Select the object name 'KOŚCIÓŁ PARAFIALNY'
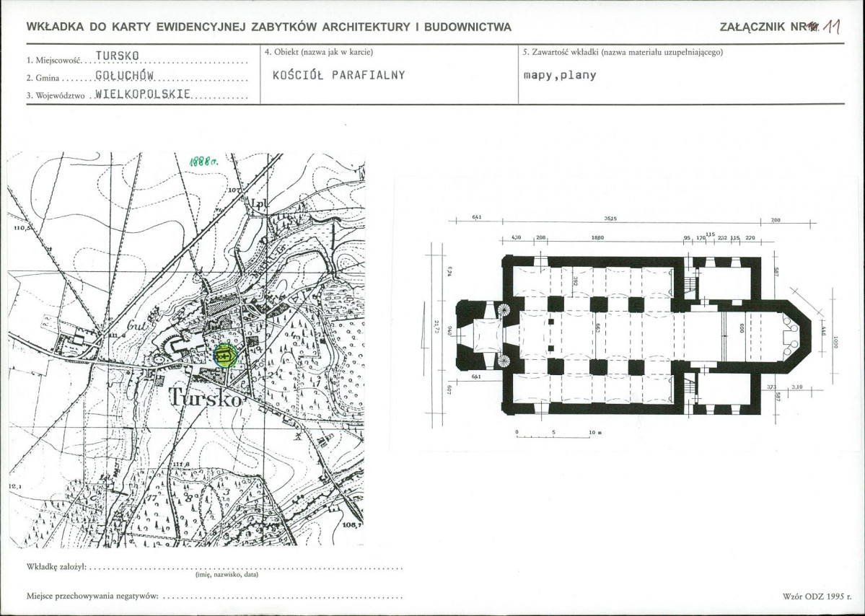Image resolution: width=865 pixels, height=616 pixels. (x=339, y=75)
